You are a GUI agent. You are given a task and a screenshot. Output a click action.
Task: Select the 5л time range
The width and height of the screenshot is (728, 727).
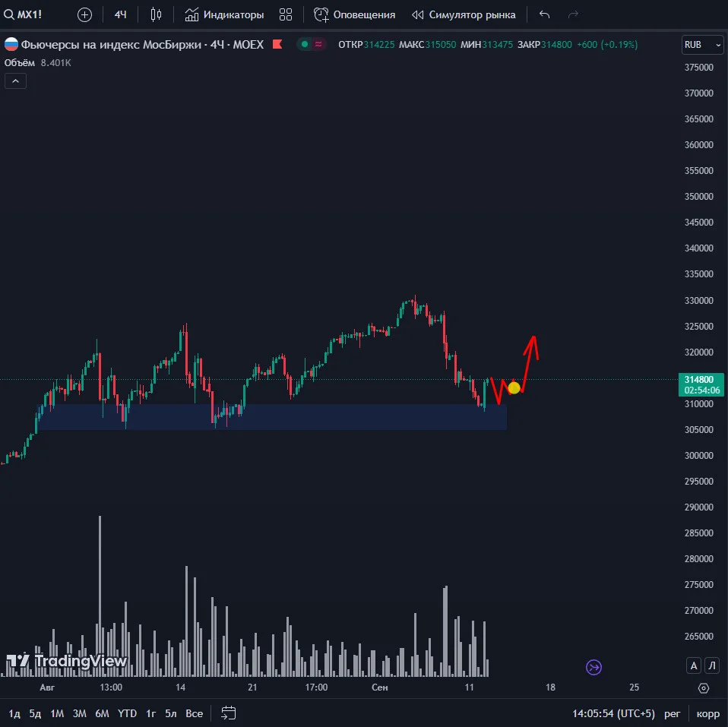coord(171,713)
